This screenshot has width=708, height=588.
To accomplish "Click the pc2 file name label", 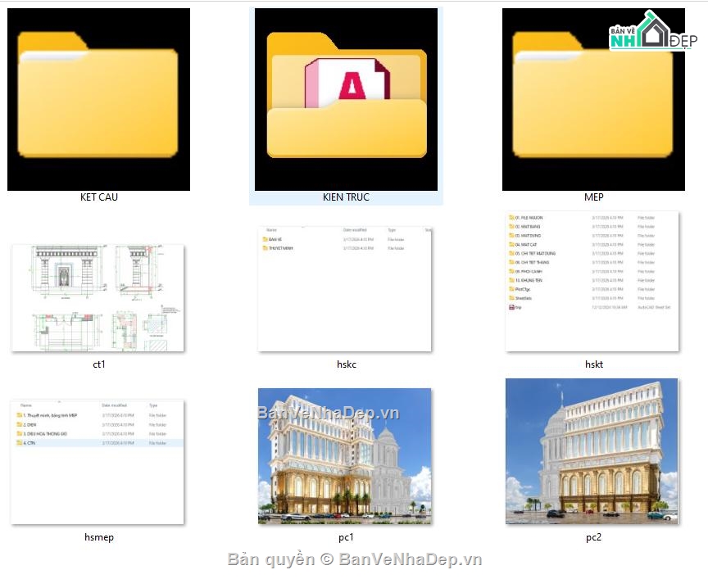I will (x=594, y=537).
